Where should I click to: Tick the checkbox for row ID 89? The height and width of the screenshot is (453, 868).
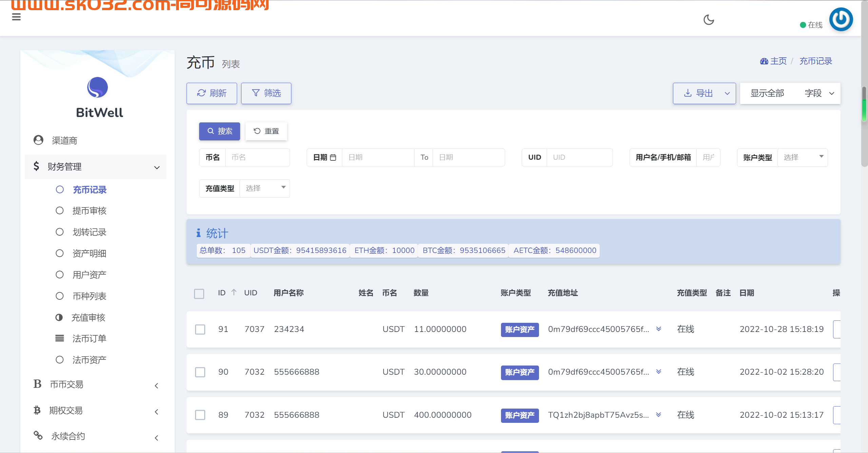pyautogui.click(x=200, y=415)
